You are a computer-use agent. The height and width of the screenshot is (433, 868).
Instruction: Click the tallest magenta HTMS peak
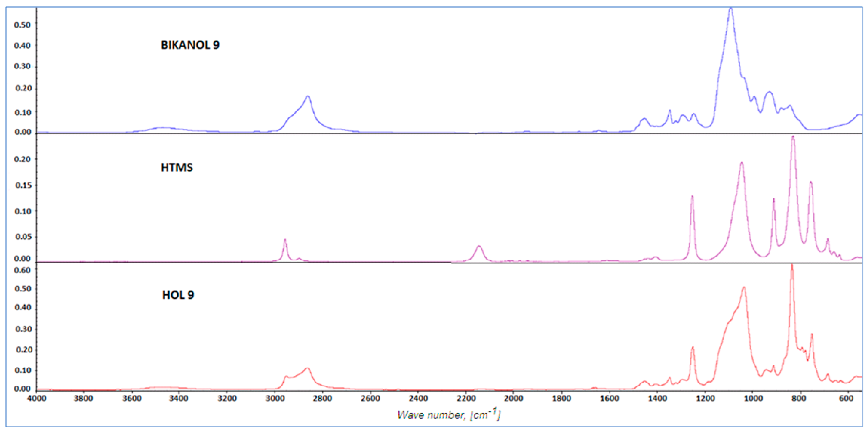[793, 137]
